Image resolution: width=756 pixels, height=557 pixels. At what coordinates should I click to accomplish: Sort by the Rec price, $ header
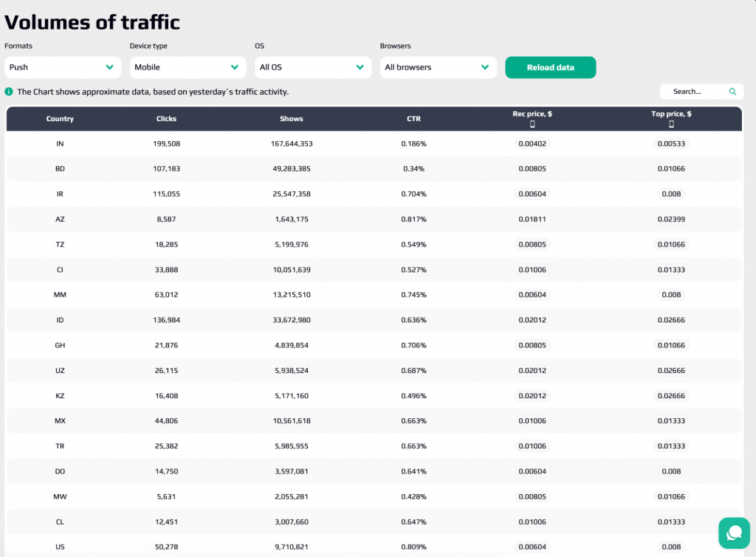coord(532,115)
